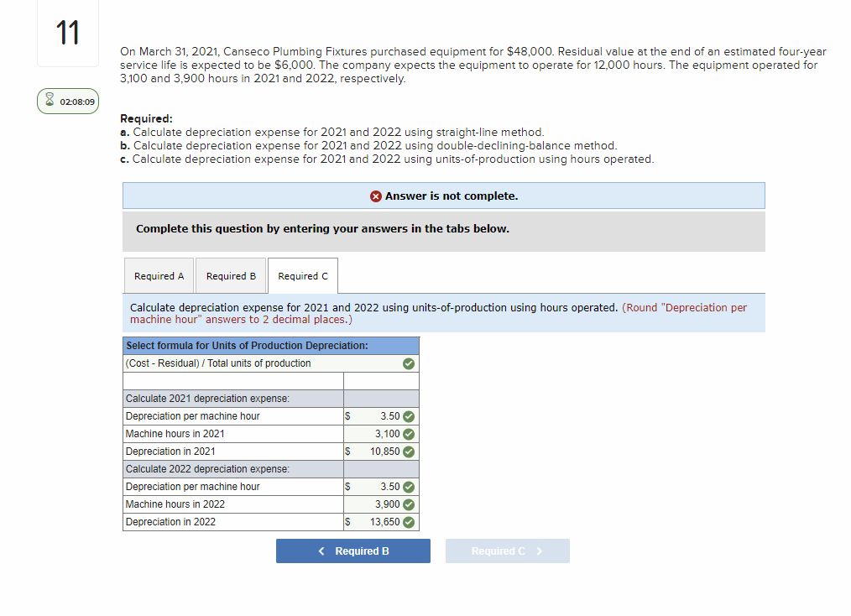The width and height of the screenshot is (851, 616).
Task: Open the Required A tab
Action: coord(159,276)
